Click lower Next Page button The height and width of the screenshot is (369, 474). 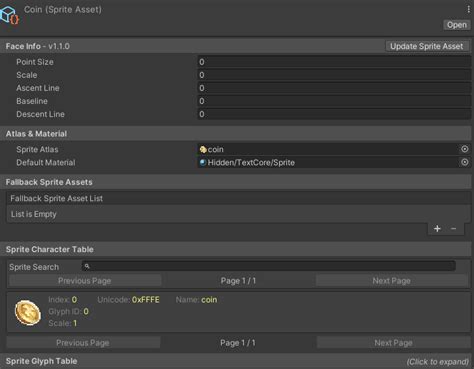(393, 343)
